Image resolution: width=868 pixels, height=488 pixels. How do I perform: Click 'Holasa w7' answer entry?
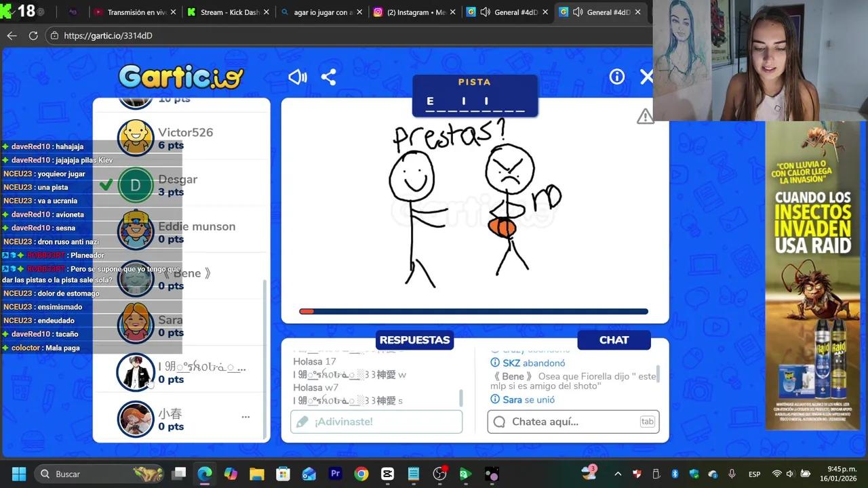[316, 388]
